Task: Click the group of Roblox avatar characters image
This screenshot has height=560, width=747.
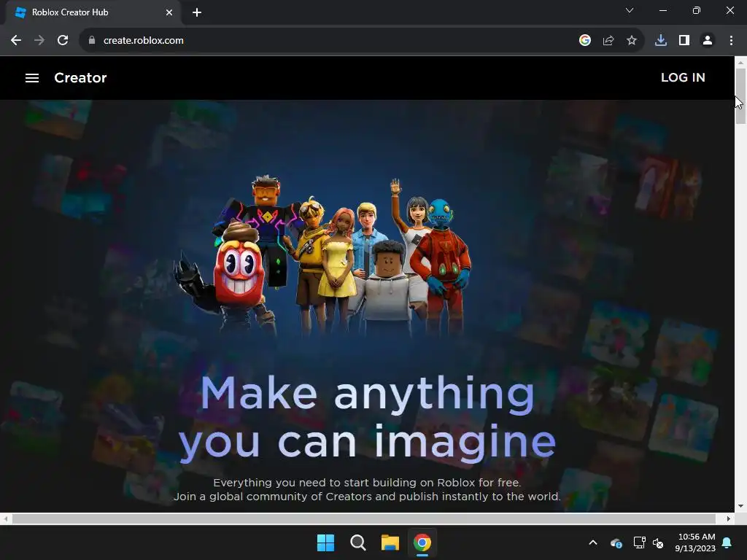Action: tap(322, 254)
